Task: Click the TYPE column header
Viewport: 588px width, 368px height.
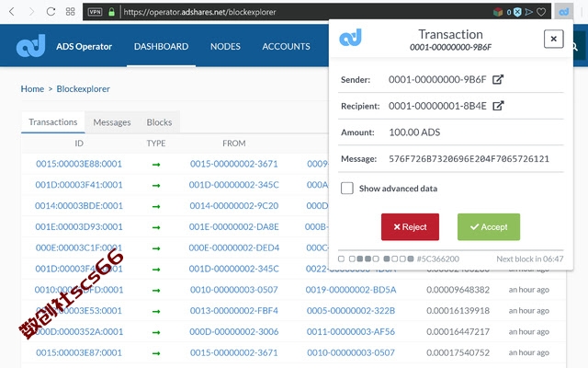Action: coord(156,144)
